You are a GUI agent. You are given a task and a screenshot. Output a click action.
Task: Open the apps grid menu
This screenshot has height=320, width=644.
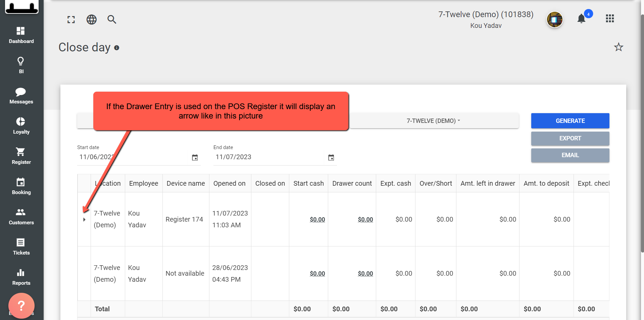610,18
